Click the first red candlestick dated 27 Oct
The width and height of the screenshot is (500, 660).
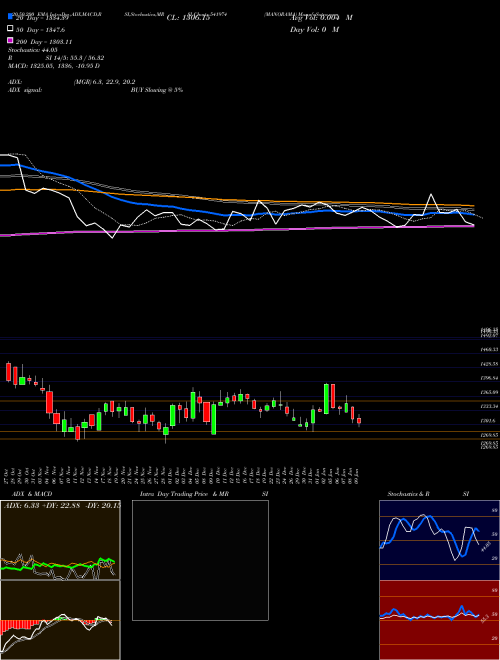[x=8, y=372]
